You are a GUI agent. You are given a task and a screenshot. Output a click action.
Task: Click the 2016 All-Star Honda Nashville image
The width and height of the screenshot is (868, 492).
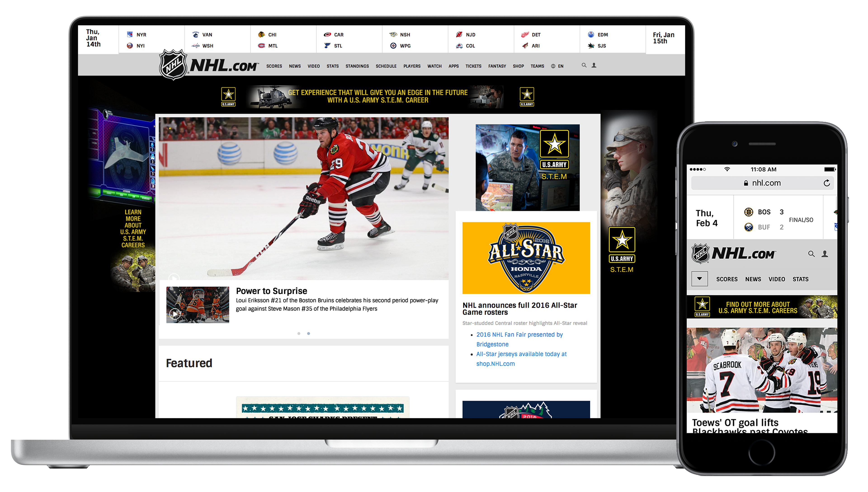526,258
